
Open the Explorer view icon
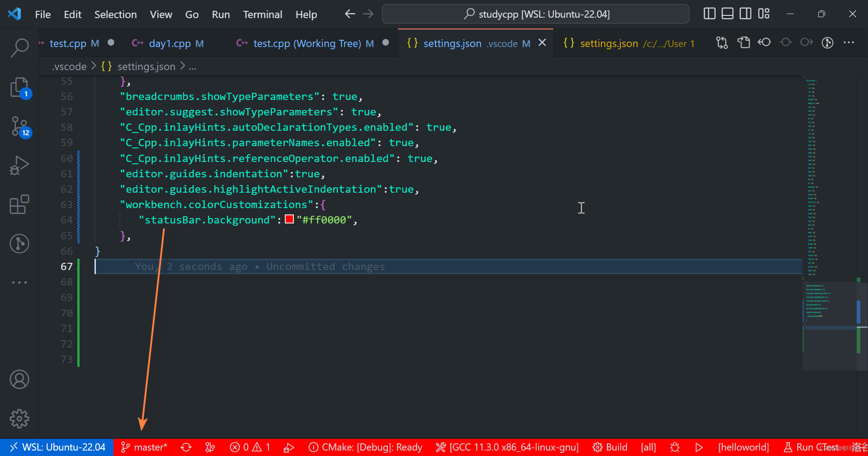point(19,87)
